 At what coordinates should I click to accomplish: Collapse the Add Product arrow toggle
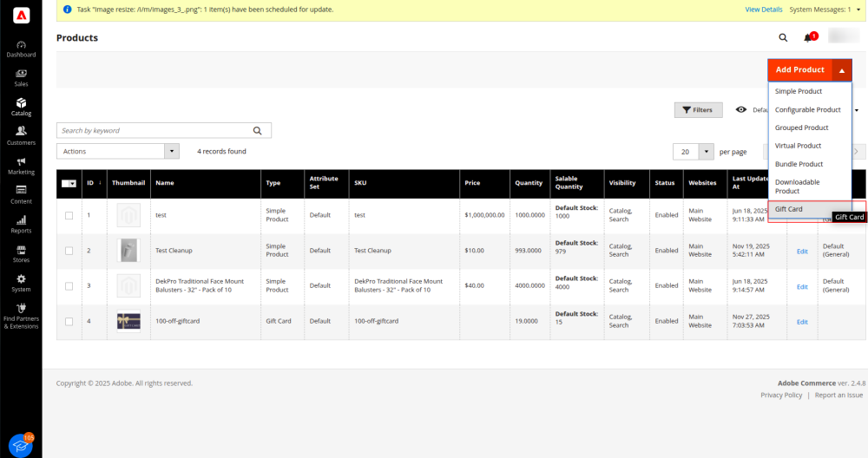coord(842,70)
